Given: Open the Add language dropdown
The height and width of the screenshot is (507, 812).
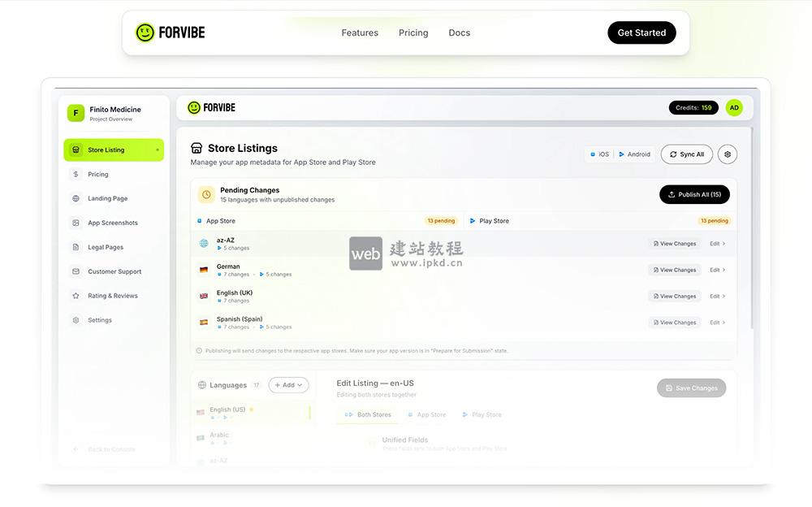Looking at the screenshot, I should pos(288,384).
